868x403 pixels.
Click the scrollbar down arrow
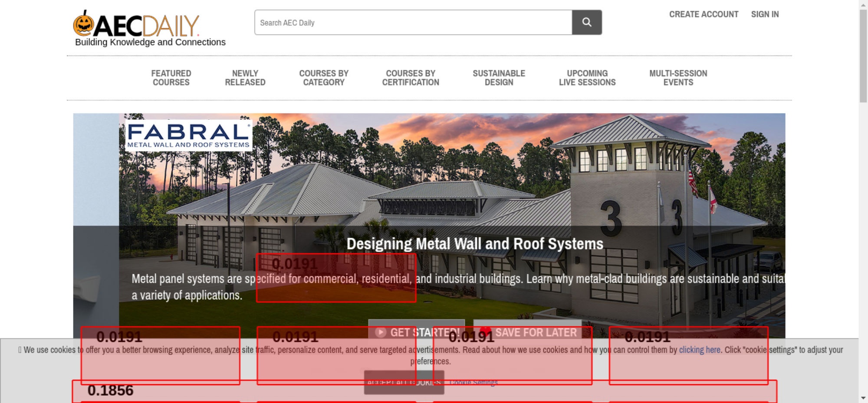tap(863, 398)
